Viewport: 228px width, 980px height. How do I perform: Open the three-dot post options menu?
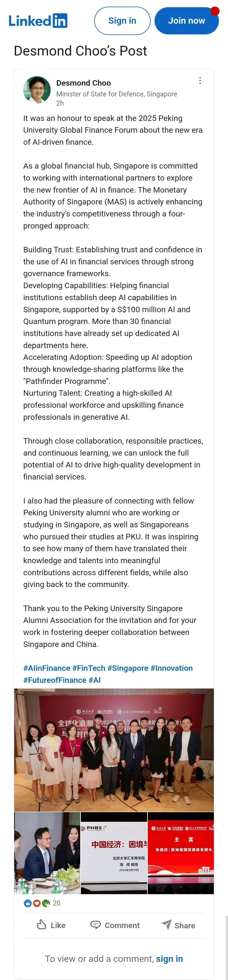point(200,81)
